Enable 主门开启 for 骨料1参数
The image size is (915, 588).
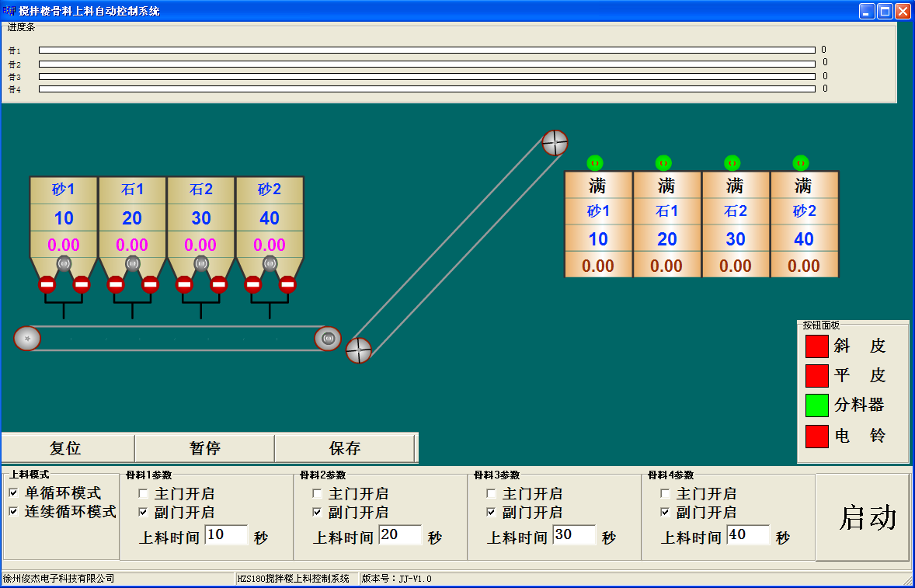[x=143, y=493]
